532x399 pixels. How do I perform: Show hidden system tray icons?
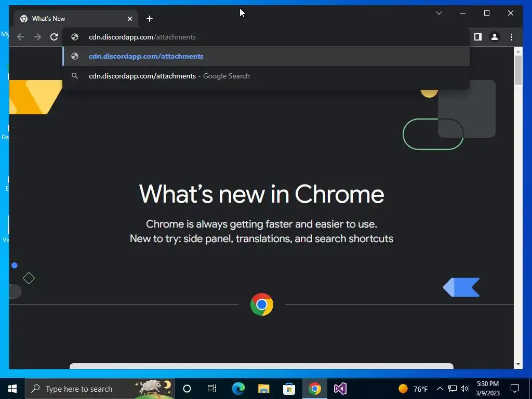click(440, 389)
